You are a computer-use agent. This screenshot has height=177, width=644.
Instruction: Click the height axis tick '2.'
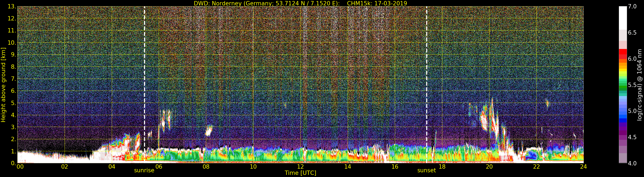(x=14, y=139)
